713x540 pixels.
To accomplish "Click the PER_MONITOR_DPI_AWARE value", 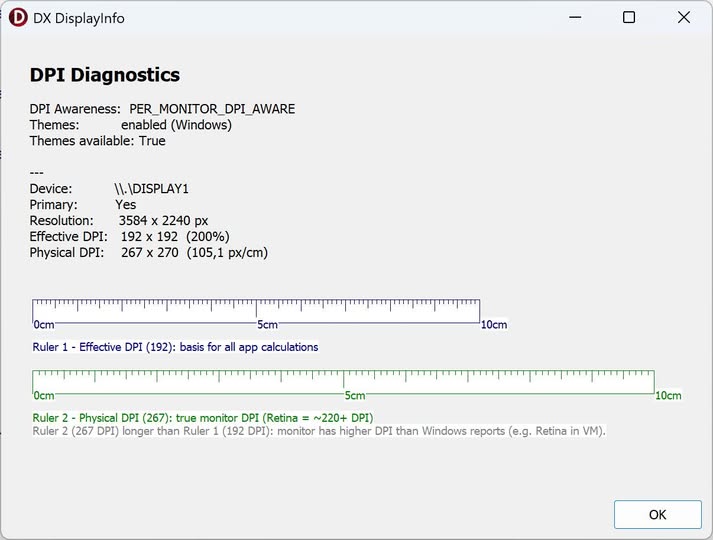I will click(x=212, y=109).
